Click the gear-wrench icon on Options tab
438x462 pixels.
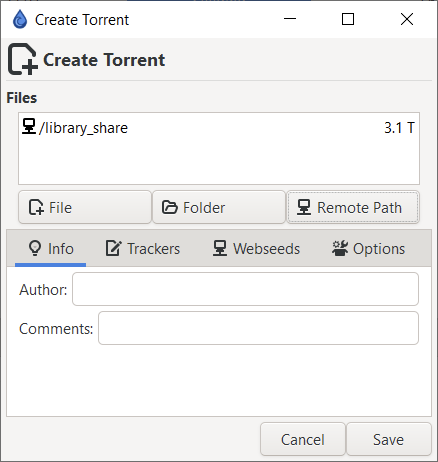coord(340,249)
